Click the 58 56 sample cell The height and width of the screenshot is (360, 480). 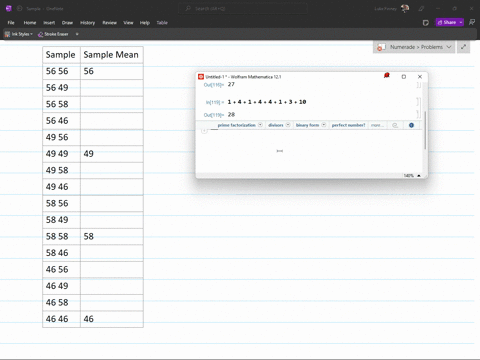[61, 203]
